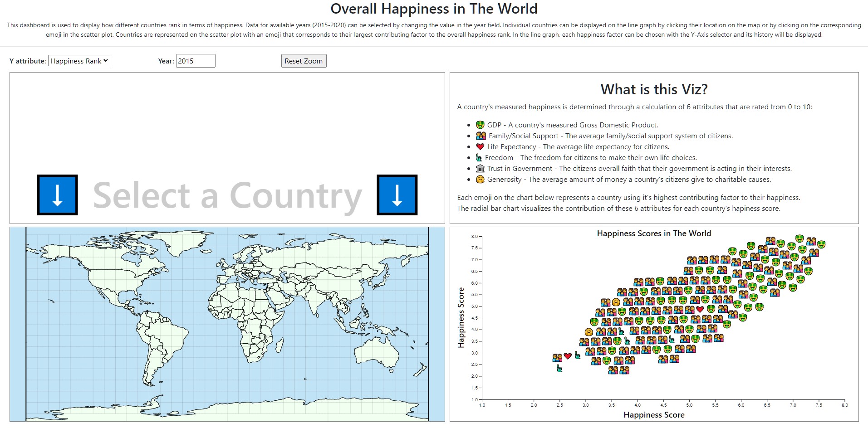Click the right blue down-arrow icon
Screen dimensions: 868x428
[x=397, y=195]
